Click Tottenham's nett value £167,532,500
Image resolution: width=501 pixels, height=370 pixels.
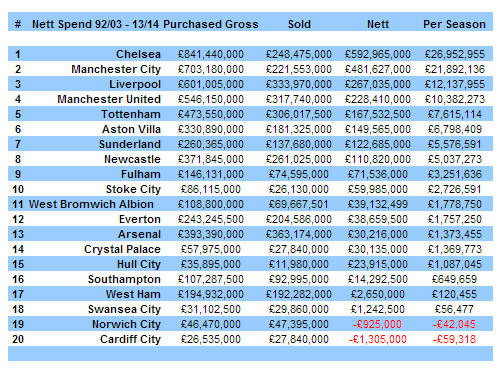point(378,114)
